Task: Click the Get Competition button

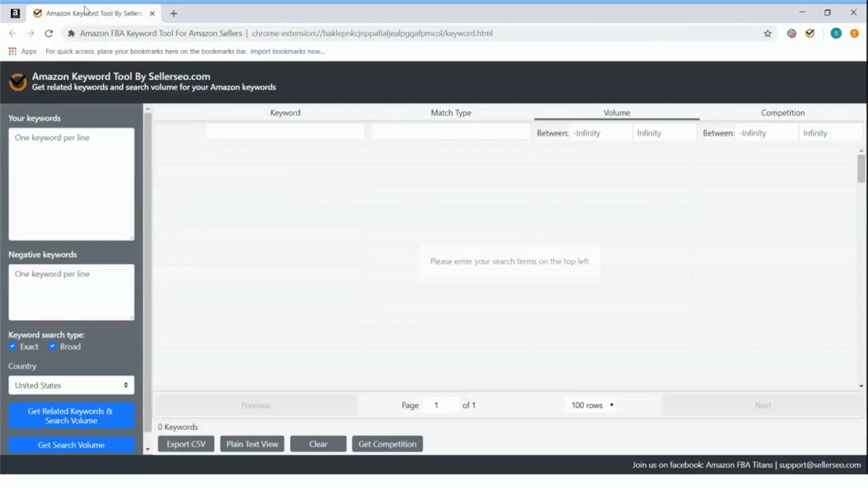Action: 387,444
